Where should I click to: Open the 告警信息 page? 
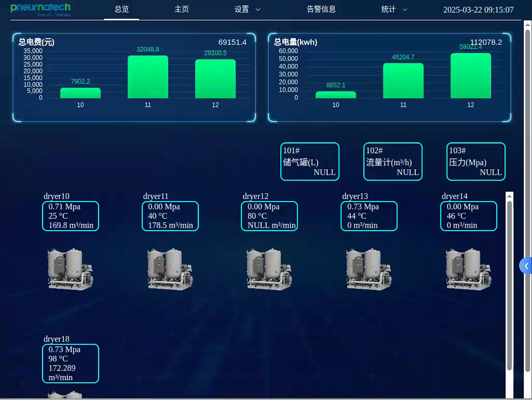(321, 9)
